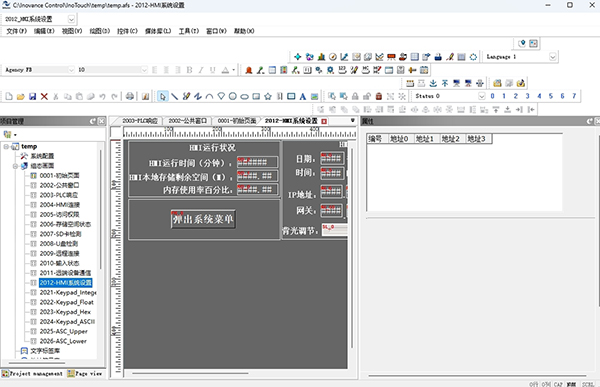Click the blue download arrow icon
The image size is (600, 387).
[433, 83]
